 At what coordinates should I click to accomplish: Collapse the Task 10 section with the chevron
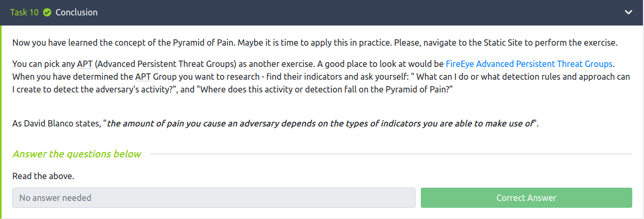tap(629, 12)
